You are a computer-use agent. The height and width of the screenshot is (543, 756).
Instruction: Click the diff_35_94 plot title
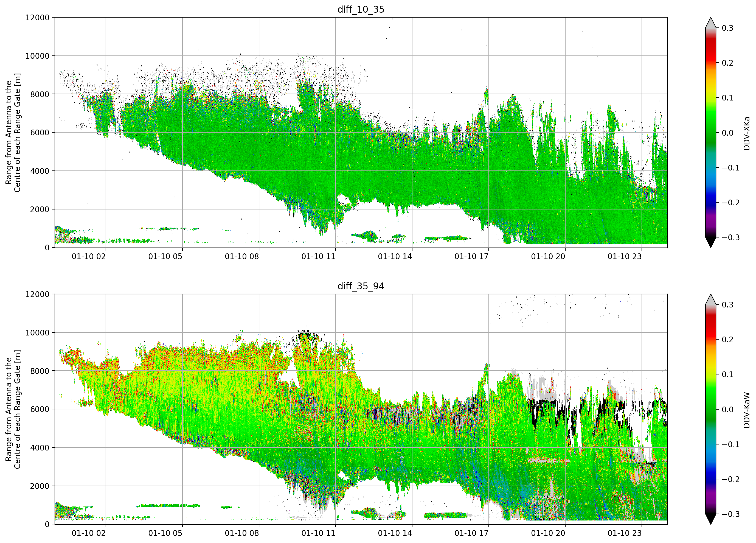(361, 286)
